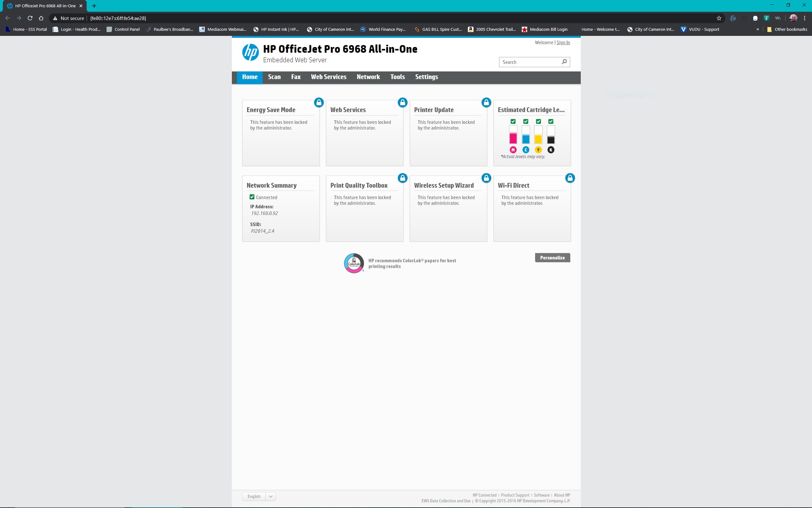Screen dimensions: 812x508
Task: Open the HP Connected footer link
Action: click(x=485, y=495)
